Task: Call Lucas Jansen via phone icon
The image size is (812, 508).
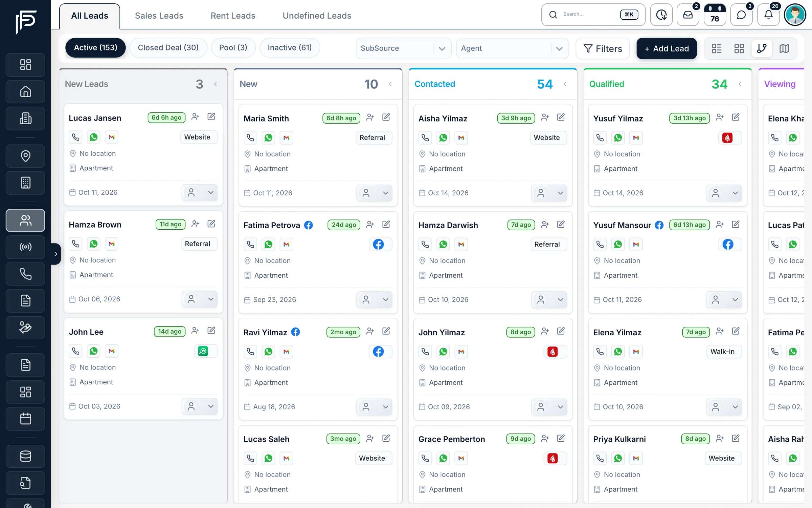Action: coord(76,137)
